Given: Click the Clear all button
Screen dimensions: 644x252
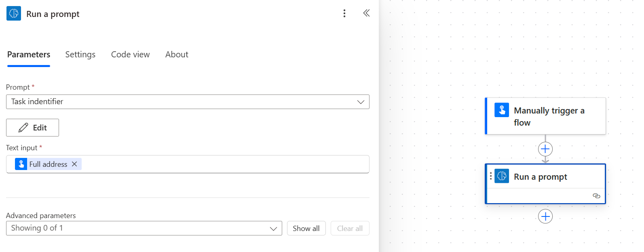Looking at the screenshot, I should pyautogui.click(x=350, y=228).
